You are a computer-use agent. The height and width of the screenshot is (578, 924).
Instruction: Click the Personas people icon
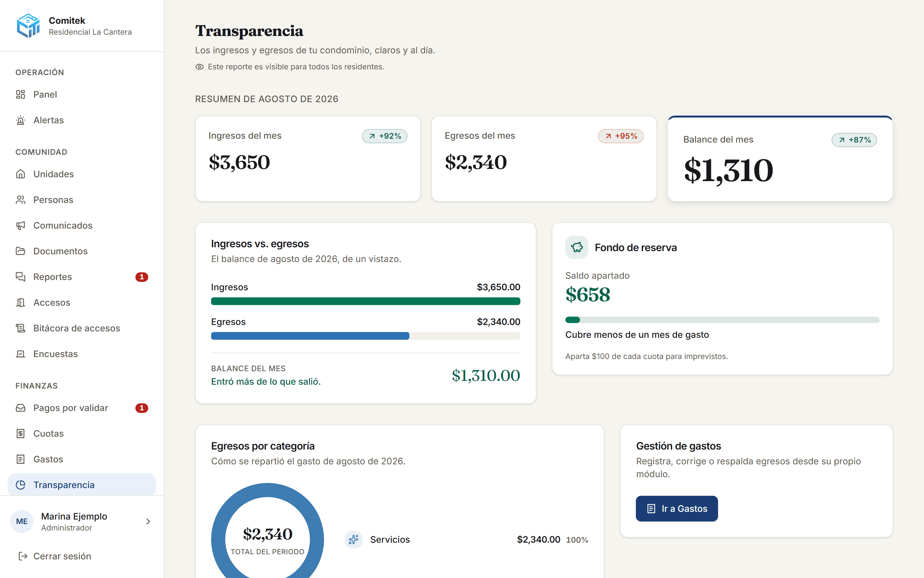(x=21, y=199)
